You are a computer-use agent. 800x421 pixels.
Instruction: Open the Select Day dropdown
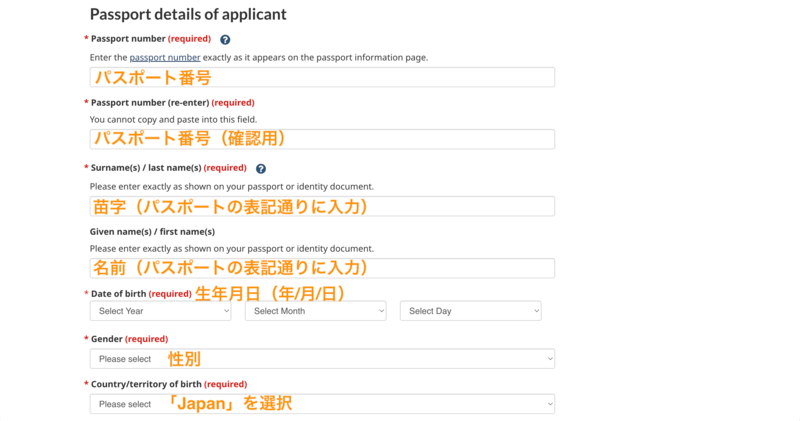[470, 311]
